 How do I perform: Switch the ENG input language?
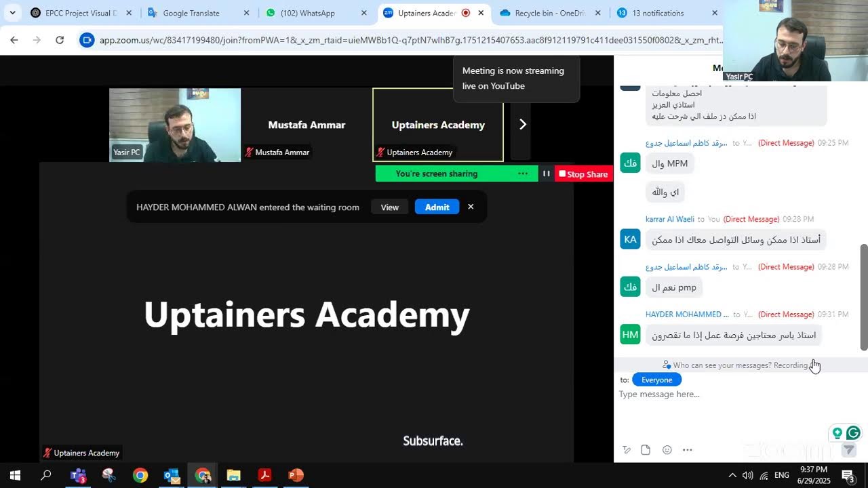click(x=782, y=475)
